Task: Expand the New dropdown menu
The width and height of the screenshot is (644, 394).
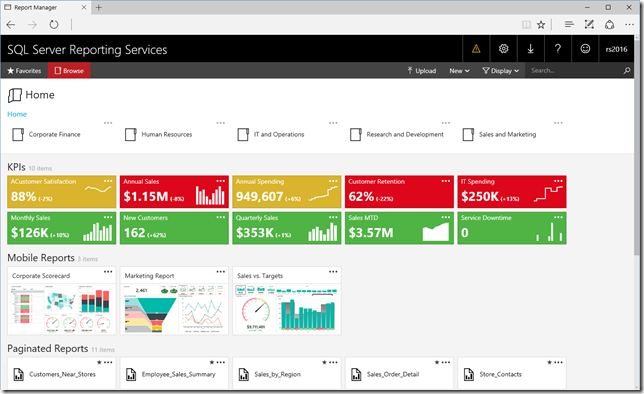Action: [x=459, y=71]
